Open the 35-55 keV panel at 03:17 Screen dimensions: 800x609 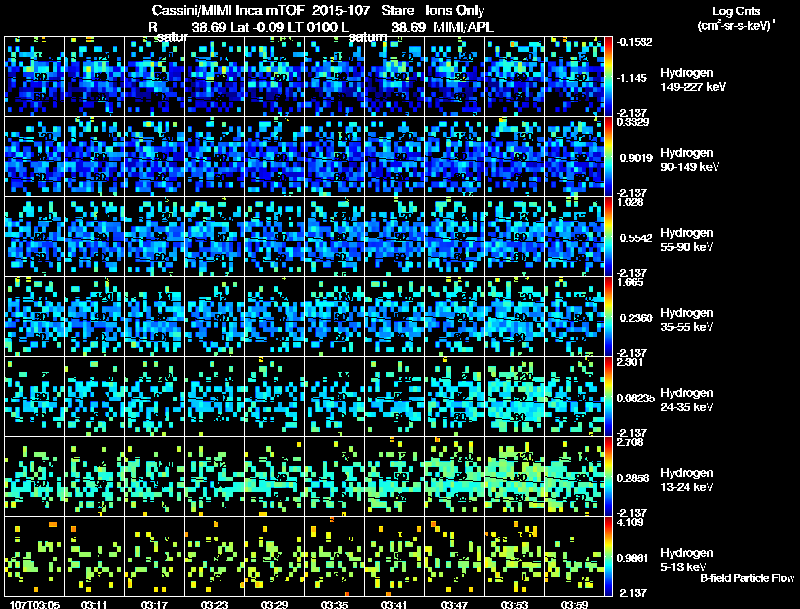click(154, 317)
